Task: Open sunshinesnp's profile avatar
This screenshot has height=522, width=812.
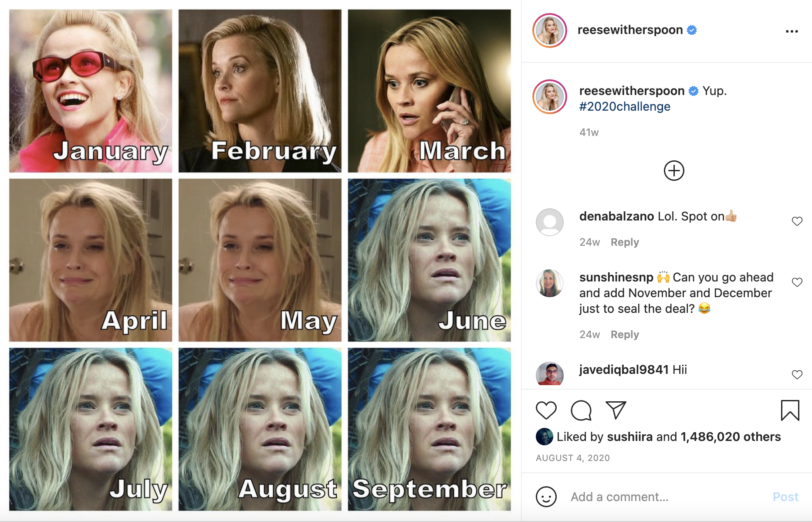Action: (550, 283)
